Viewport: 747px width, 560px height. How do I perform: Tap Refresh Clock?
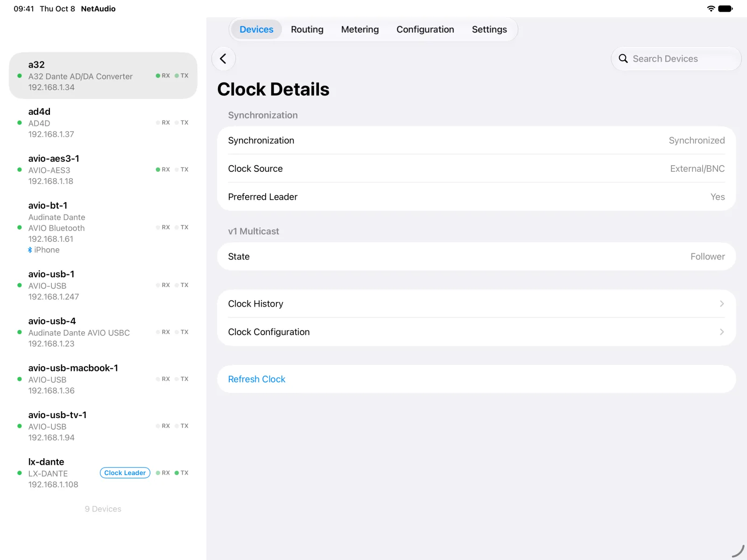click(477, 379)
